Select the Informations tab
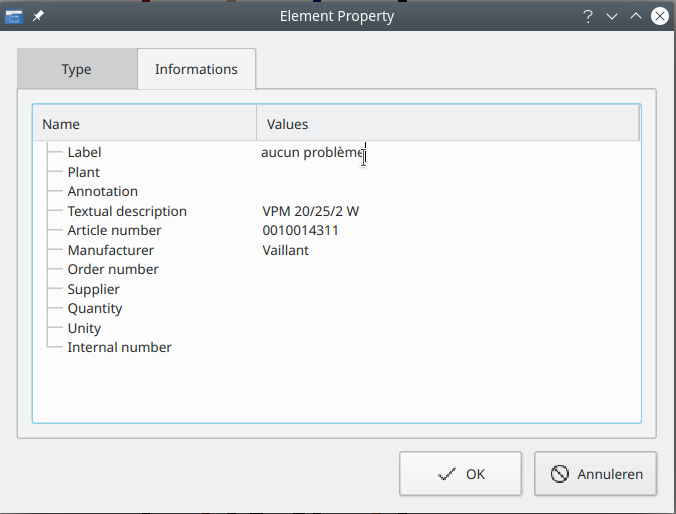Viewport: 676px width, 514px height. (x=196, y=70)
